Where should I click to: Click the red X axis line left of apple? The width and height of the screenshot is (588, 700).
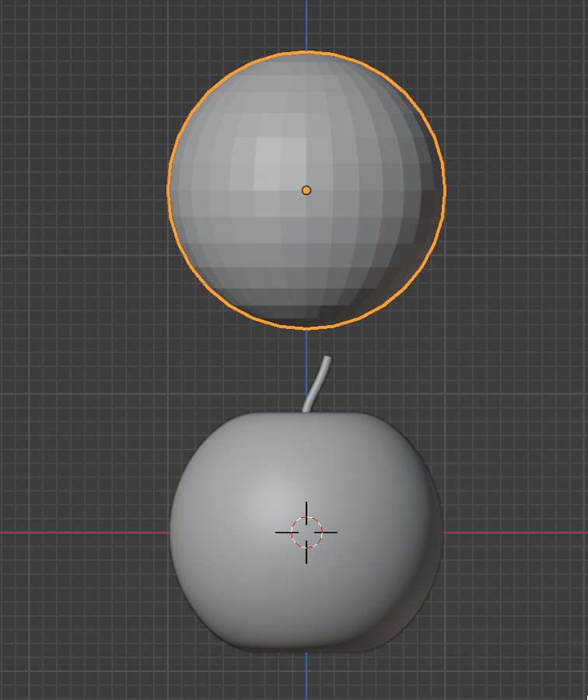78,533
